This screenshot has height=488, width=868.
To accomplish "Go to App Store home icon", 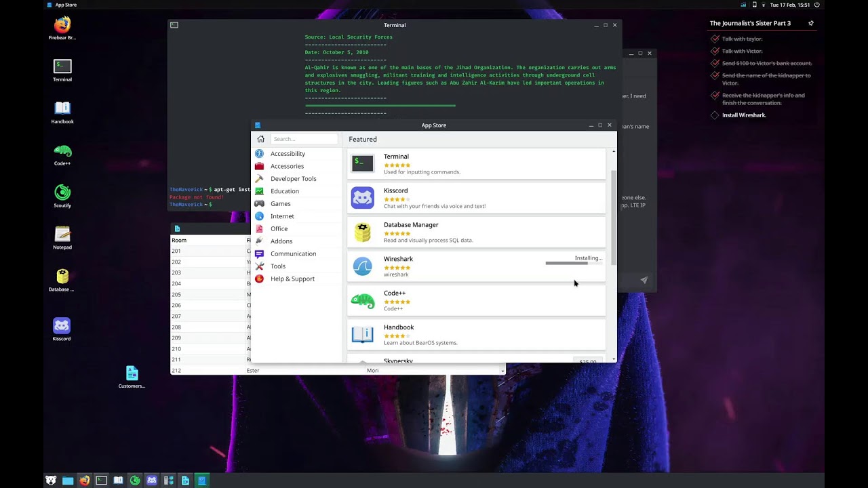I will tap(260, 139).
